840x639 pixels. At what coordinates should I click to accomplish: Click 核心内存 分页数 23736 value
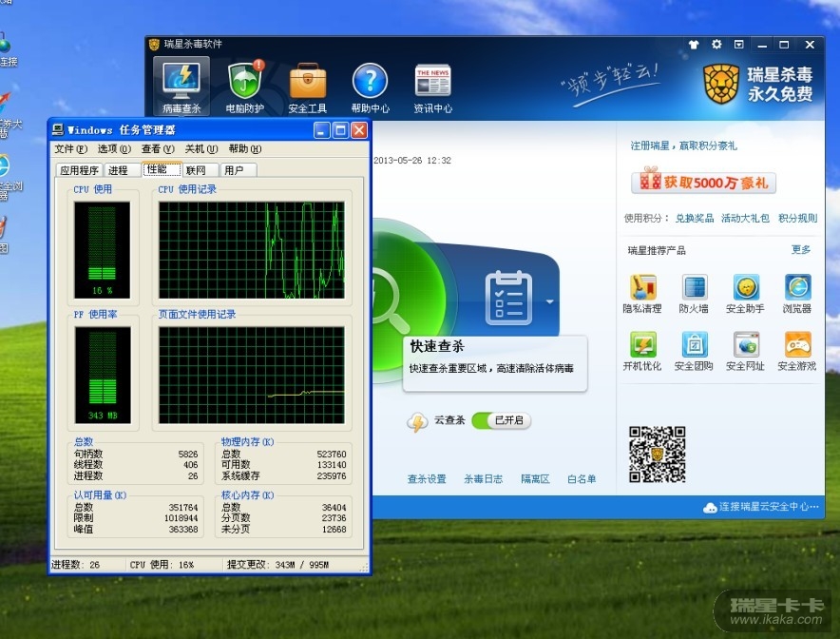(334, 518)
